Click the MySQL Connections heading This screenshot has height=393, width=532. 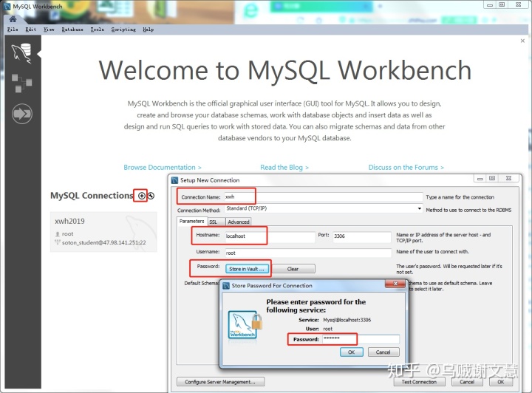click(x=92, y=196)
